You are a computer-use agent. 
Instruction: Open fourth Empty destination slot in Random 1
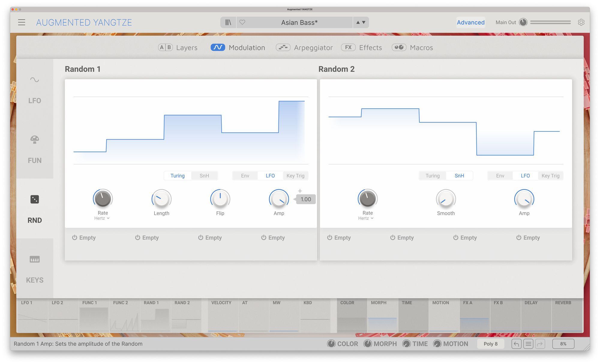tap(273, 238)
